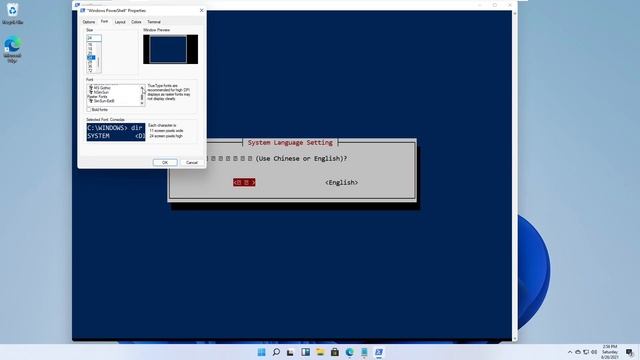Click the font Size input field

[93, 38]
